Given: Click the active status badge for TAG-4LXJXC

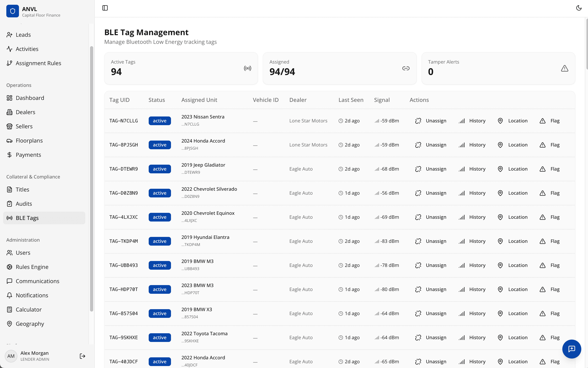Looking at the screenshot, I should (160, 217).
